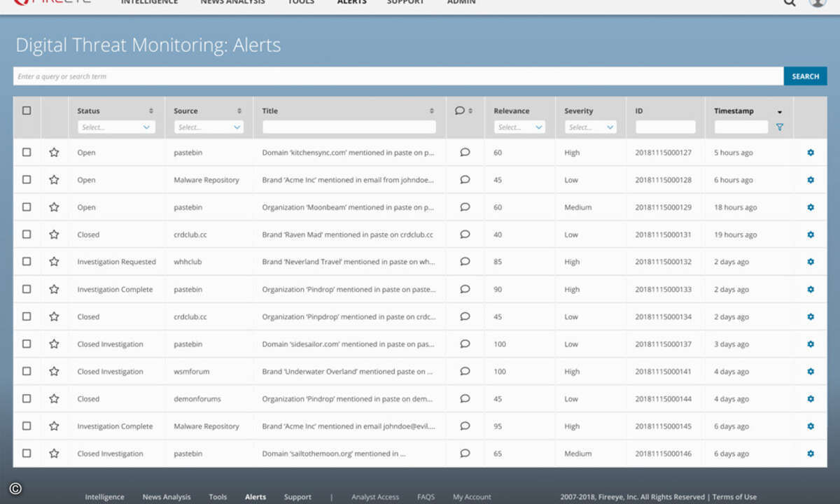Focus the ID column filter field
This screenshot has width=840, height=504.
click(x=666, y=127)
